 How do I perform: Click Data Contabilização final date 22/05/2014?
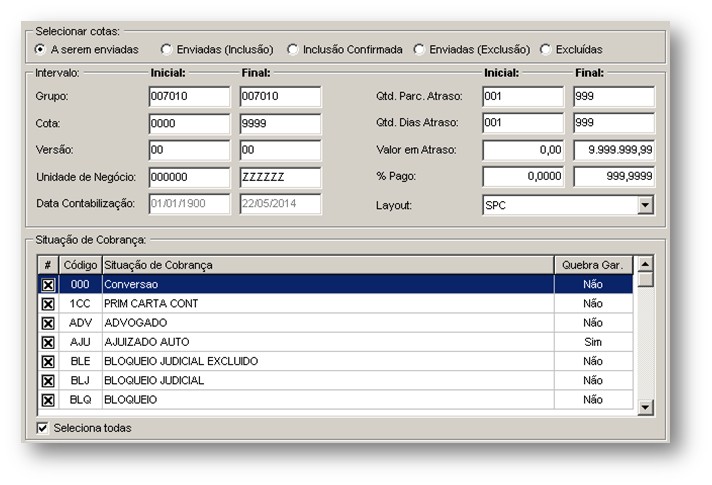(280, 203)
